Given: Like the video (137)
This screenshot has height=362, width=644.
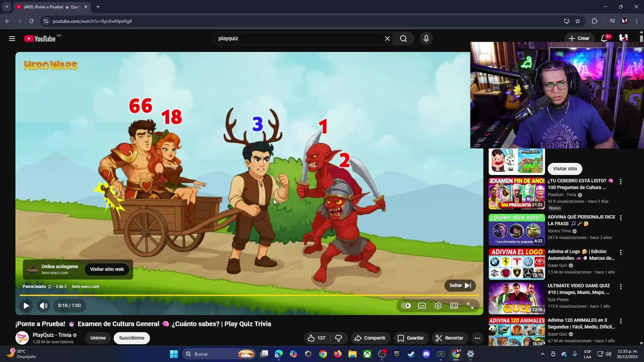Looking at the screenshot, I should tap(316, 338).
